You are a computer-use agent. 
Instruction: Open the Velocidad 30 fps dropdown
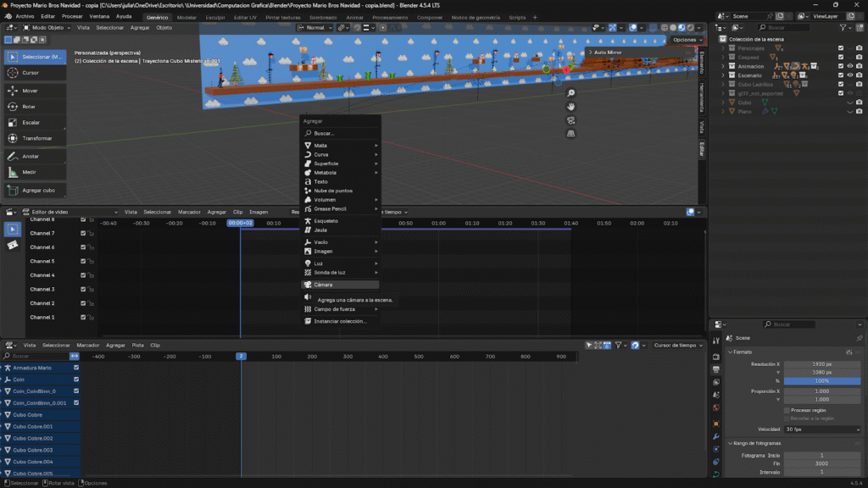822,430
